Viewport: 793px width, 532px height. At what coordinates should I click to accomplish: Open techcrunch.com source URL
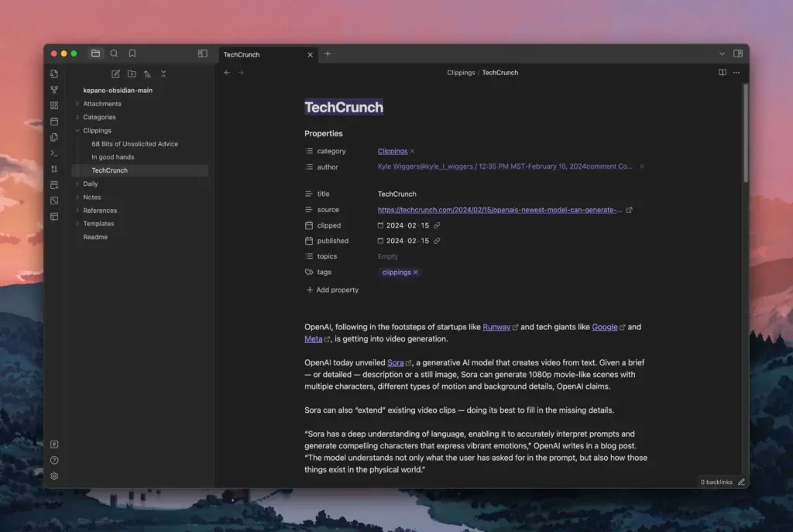[499, 210]
